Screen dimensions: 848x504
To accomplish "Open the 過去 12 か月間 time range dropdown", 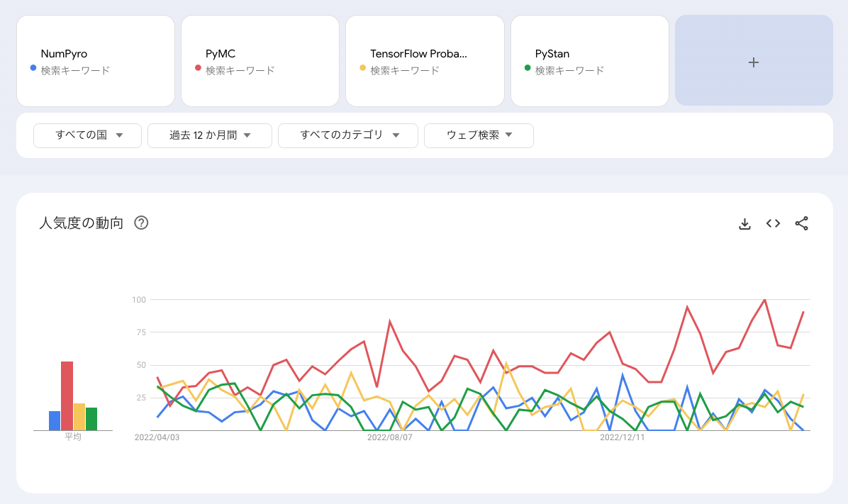I will (x=210, y=135).
